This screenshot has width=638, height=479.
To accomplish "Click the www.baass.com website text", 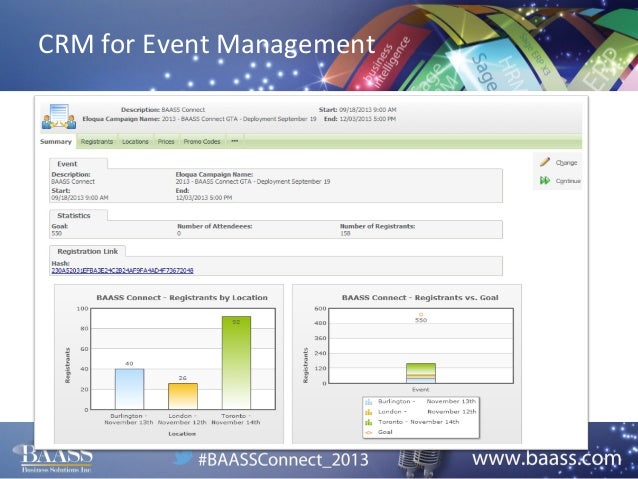I will point(546,459).
